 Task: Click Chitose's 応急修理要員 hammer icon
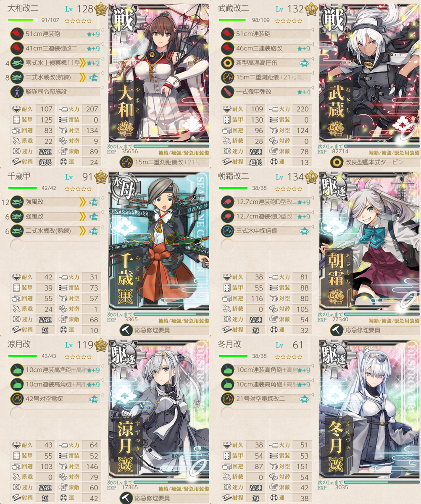coord(125,330)
